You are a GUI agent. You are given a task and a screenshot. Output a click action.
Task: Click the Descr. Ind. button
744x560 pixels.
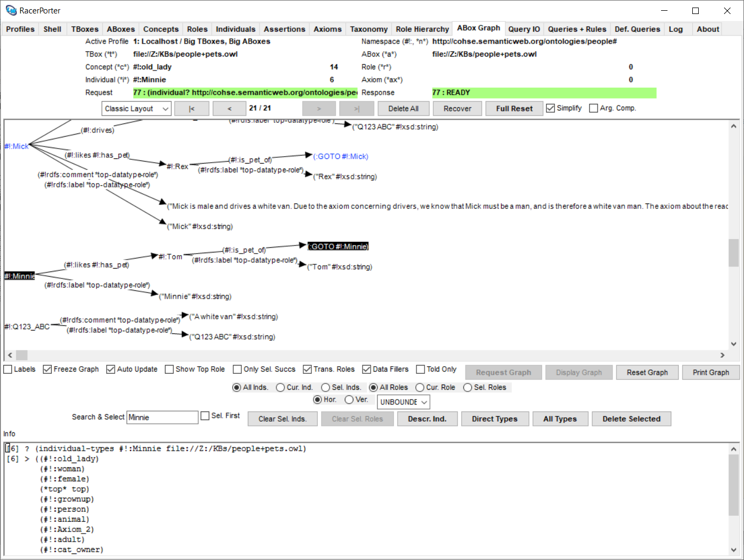point(427,419)
